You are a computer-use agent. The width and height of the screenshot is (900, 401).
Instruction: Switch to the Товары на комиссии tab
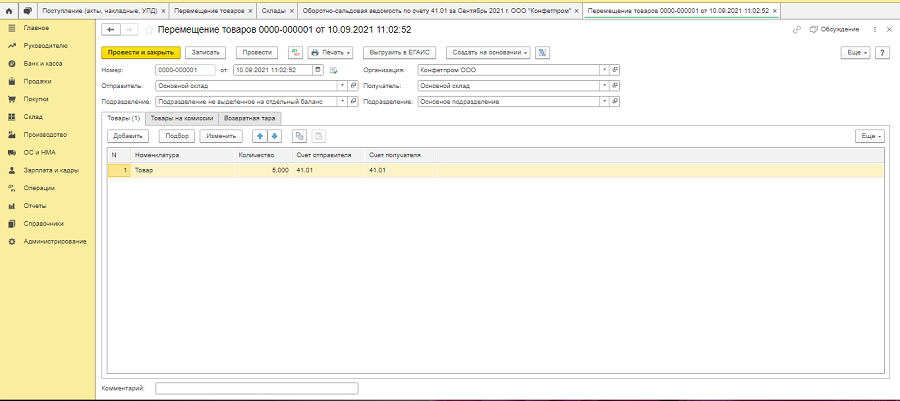pyautogui.click(x=182, y=118)
